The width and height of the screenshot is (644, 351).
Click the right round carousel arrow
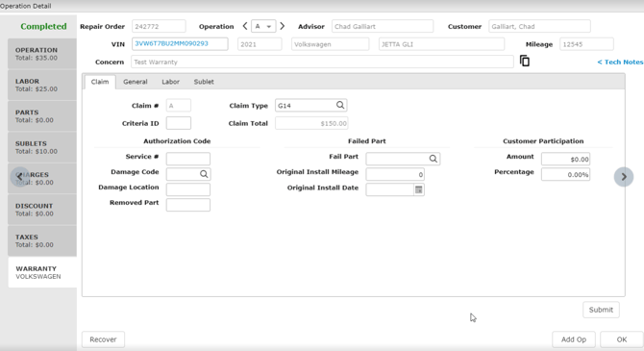coord(624,177)
